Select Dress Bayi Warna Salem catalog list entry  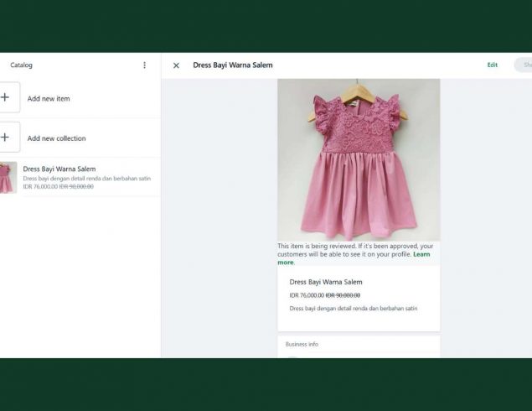pos(80,177)
